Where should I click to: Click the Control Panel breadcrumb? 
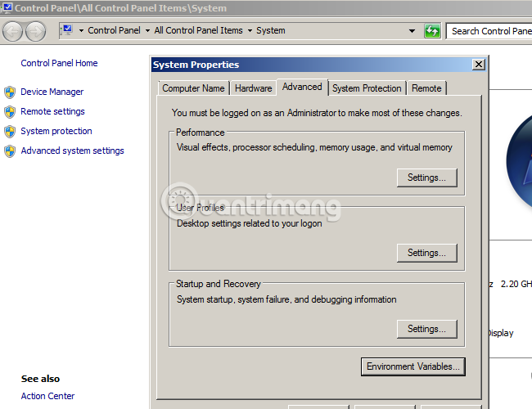coord(114,30)
